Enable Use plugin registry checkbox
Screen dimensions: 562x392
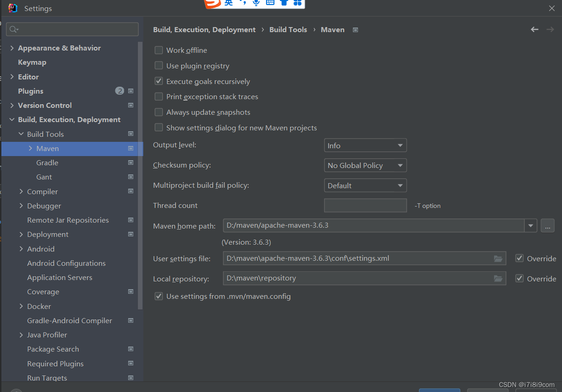(x=159, y=66)
